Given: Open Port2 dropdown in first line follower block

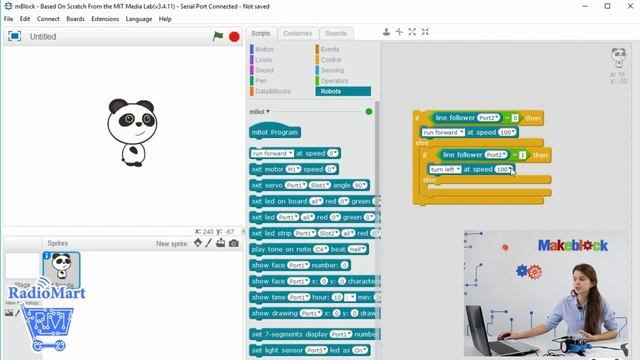Looking at the screenshot, I should click(x=489, y=118).
